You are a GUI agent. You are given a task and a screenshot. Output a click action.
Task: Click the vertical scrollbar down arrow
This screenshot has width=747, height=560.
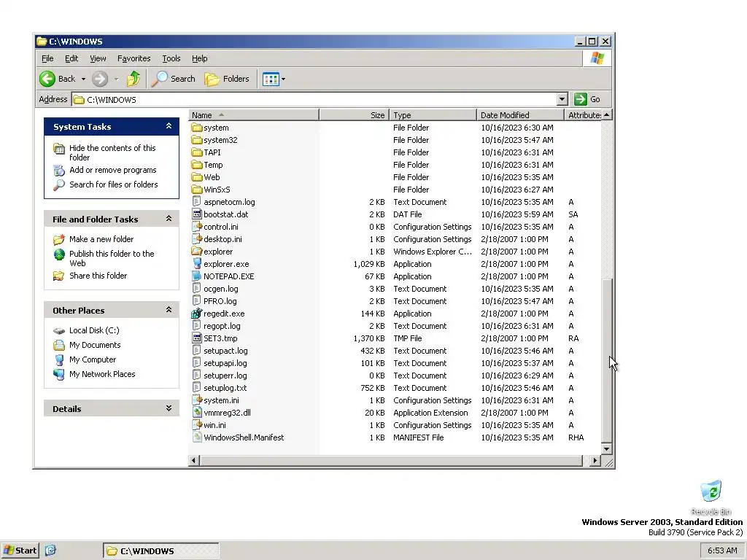(x=606, y=448)
